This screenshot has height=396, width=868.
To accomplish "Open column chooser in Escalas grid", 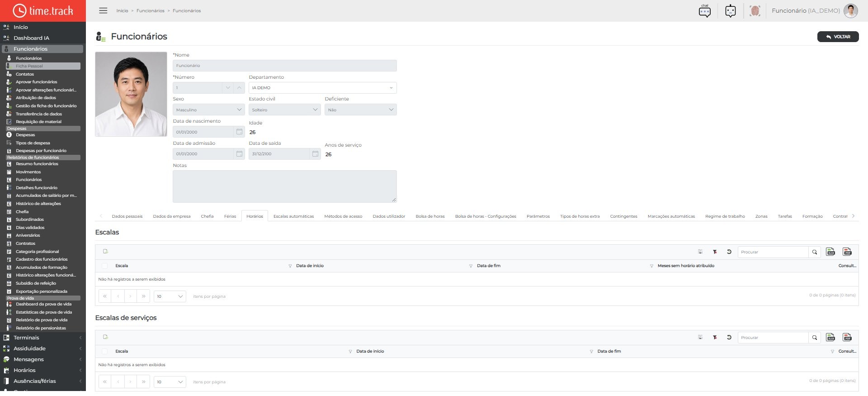I will point(700,252).
